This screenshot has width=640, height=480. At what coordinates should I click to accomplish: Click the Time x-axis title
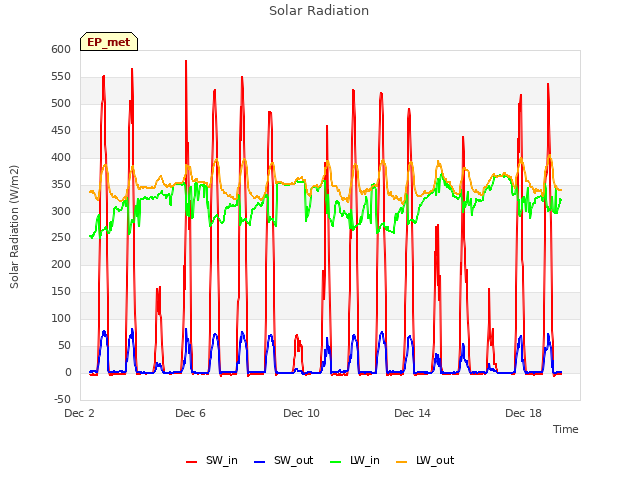point(565,429)
